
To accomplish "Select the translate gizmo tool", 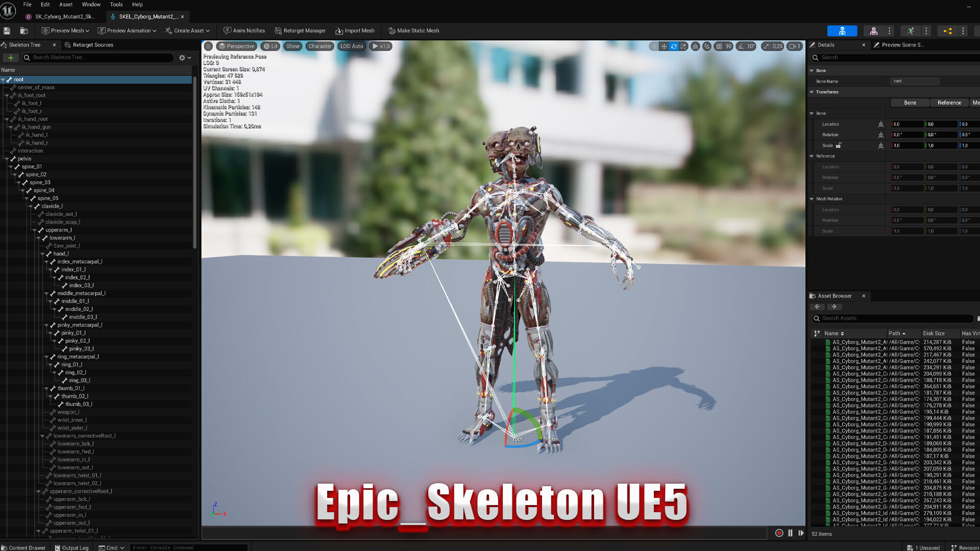I will point(664,46).
